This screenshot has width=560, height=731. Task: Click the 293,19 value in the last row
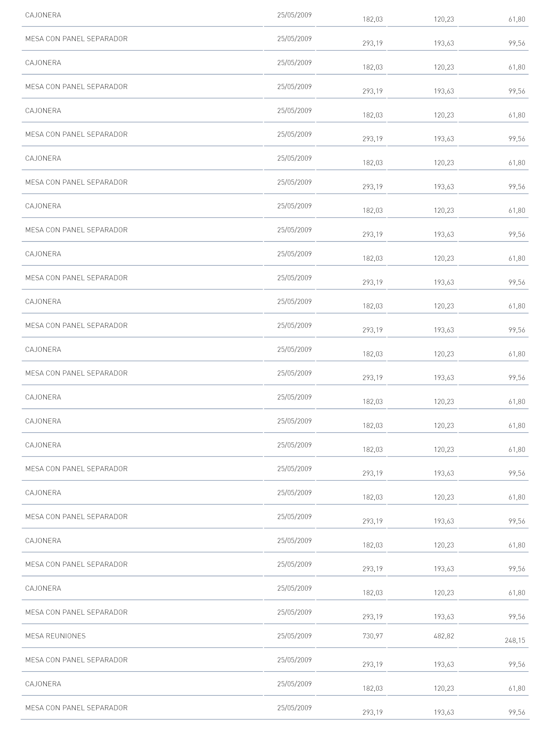coord(373,712)
